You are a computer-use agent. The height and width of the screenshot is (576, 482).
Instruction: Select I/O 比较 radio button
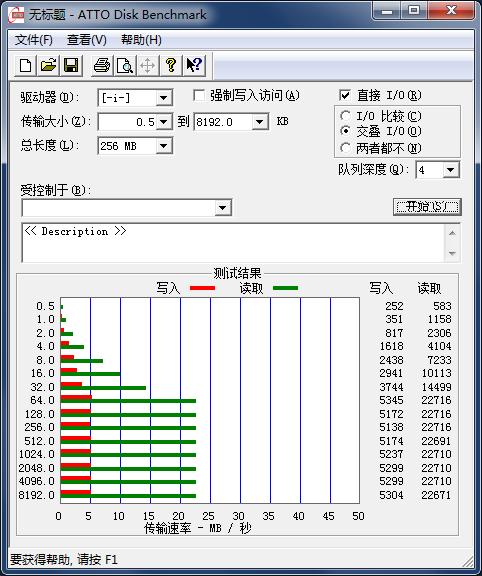[x=345, y=116]
